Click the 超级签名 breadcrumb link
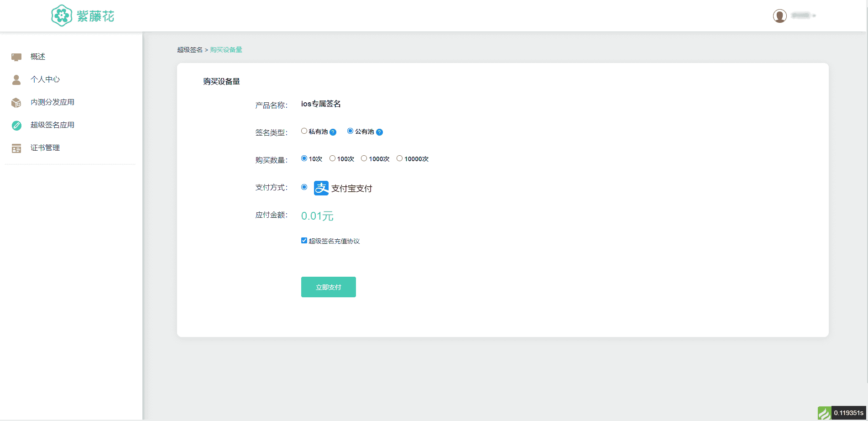This screenshot has height=421, width=868. (x=189, y=50)
